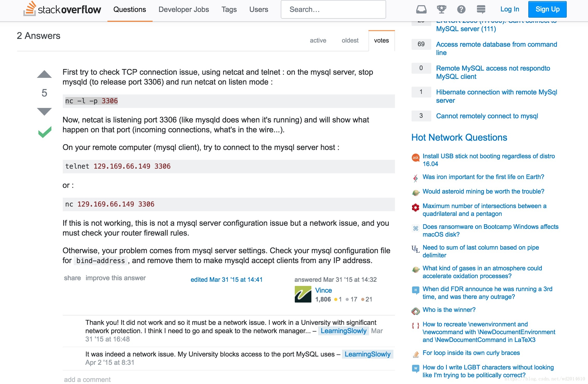
Task: Open 'For loop inside its own curly braces'
Action: (x=471, y=353)
